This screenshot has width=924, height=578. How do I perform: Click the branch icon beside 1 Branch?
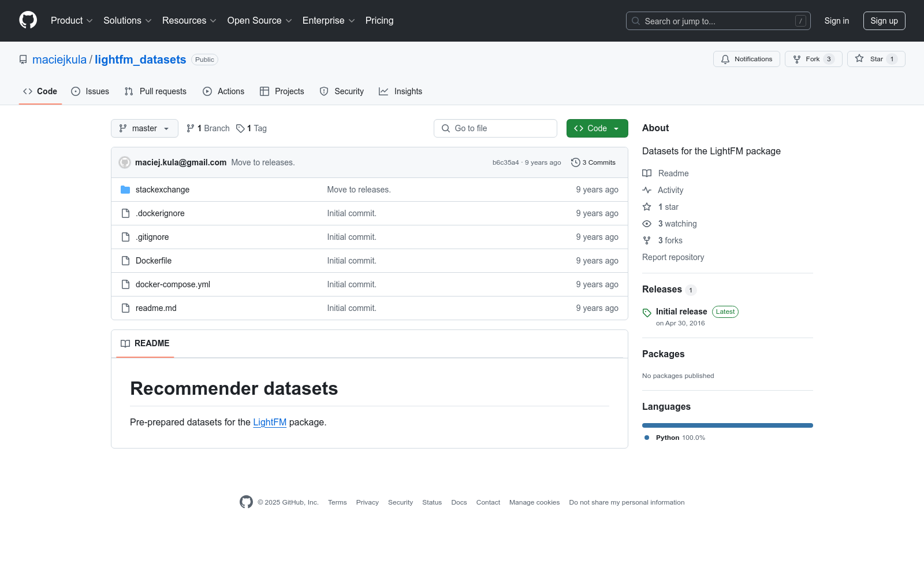[x=191, y=128]
